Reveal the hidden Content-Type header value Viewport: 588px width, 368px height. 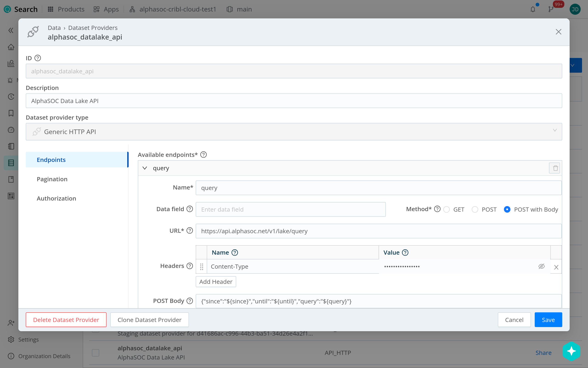pyautogui.click(x=541, y=266)
